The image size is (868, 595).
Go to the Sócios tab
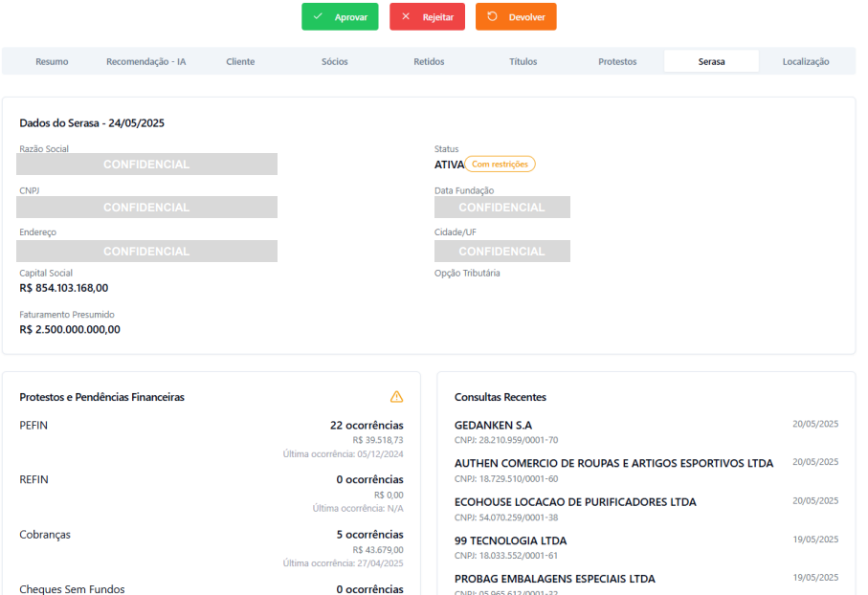tap(335, 62)
